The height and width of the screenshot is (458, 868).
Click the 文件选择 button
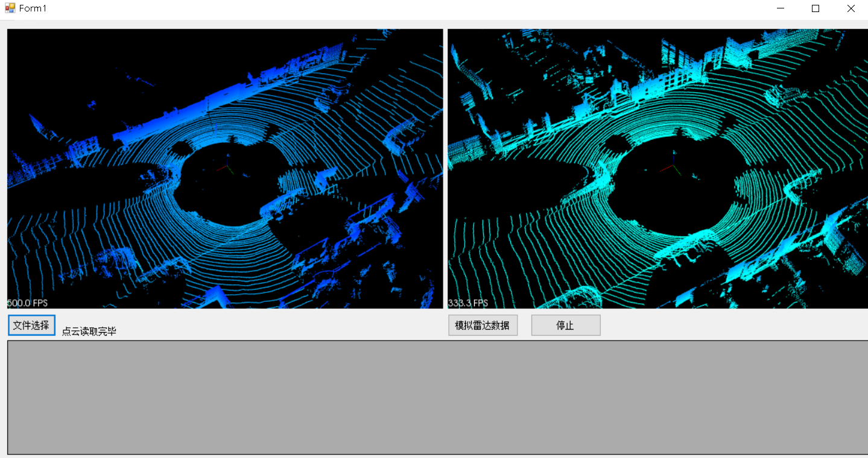[x=31, y=325]
